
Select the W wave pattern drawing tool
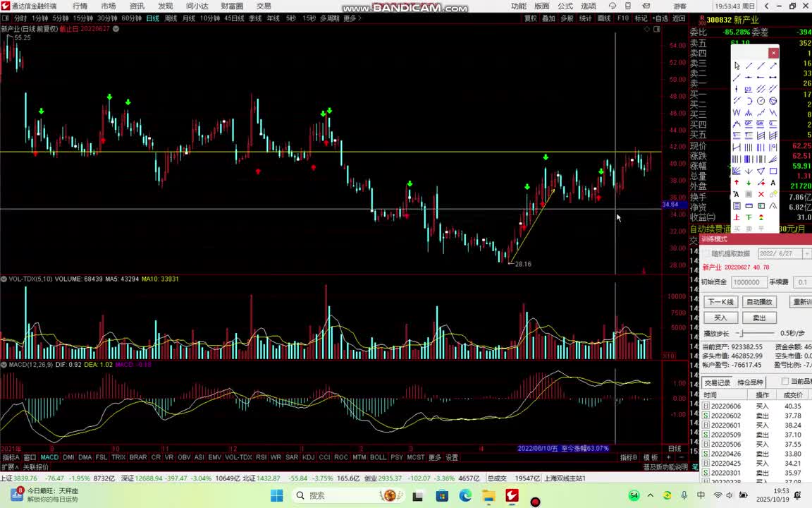(737, 112)
